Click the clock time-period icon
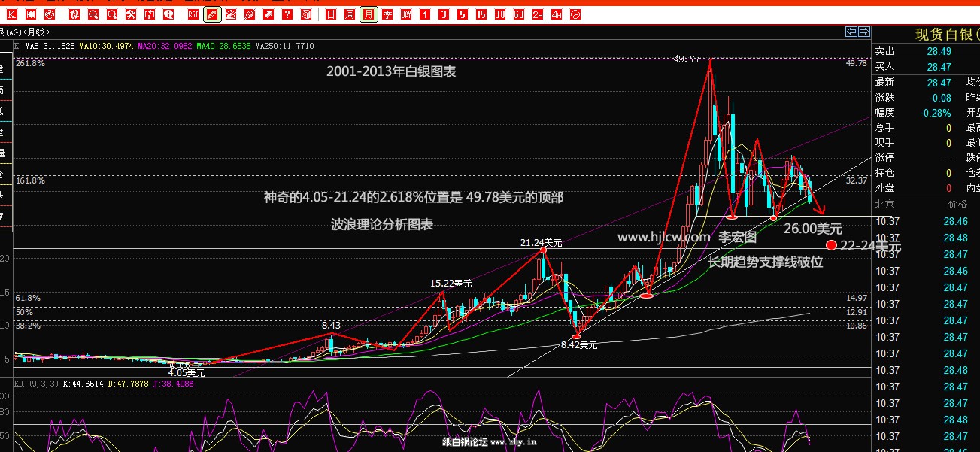The image size is (980, 452). coord(575,14)
